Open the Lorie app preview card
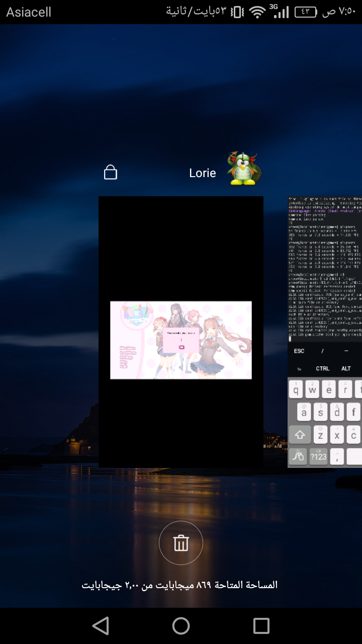 (x=181, y=332)
